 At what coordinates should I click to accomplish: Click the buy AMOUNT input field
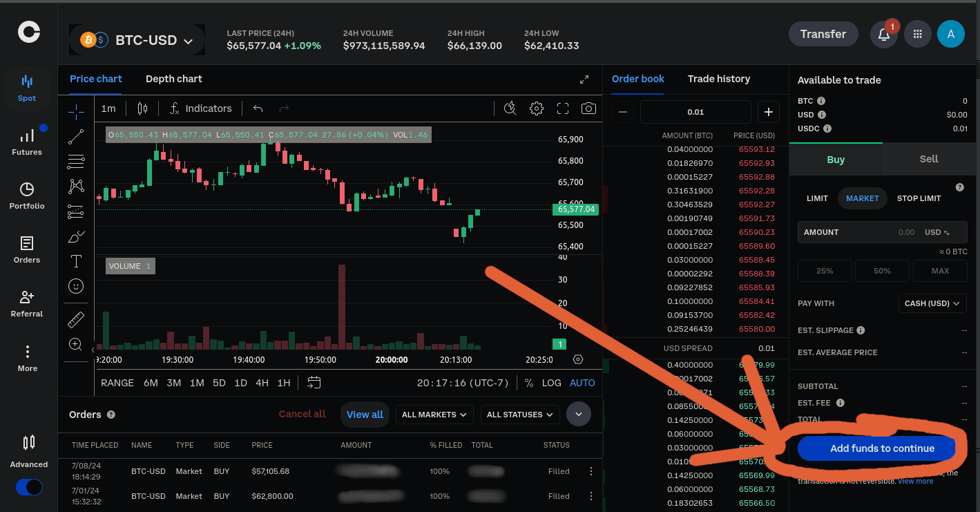(x=882, y=232)
